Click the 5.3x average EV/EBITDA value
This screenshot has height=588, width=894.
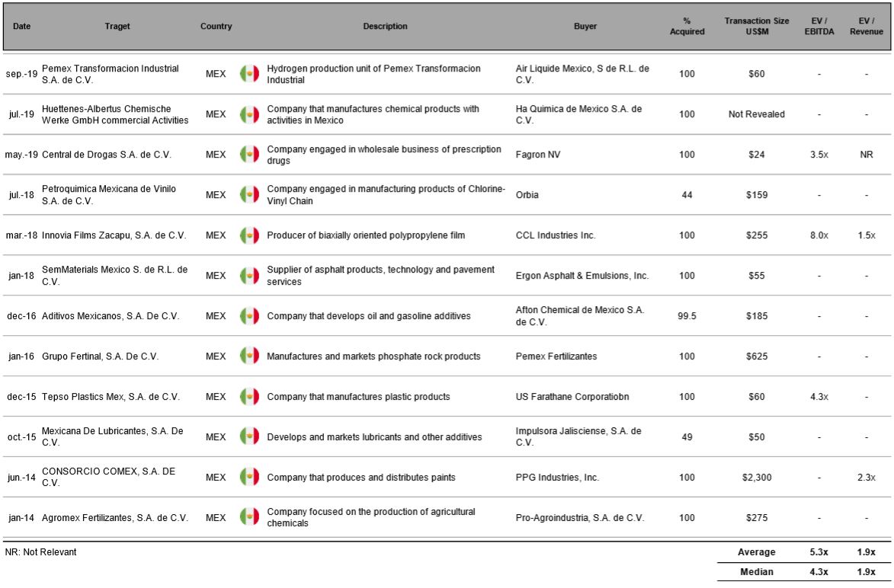(819, 552)
